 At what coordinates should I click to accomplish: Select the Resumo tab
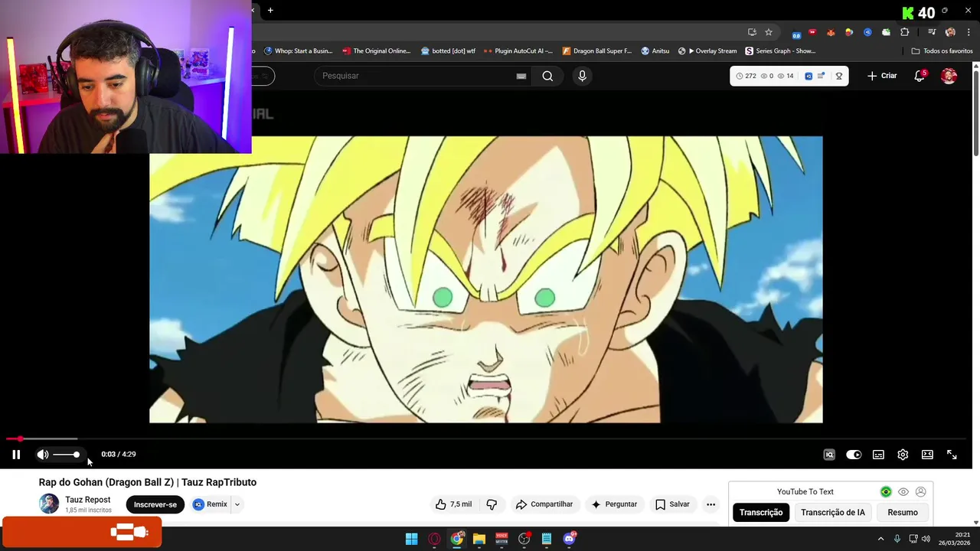(x=903, y=513)
